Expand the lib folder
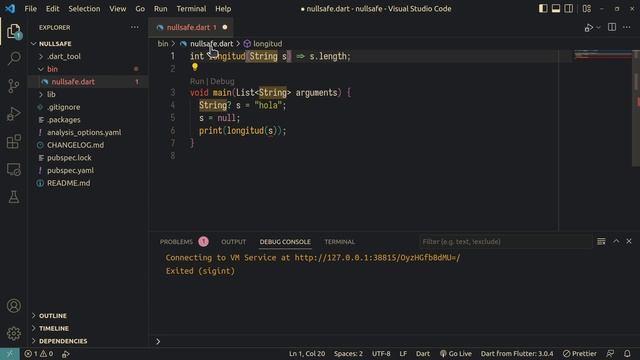Viewport: 640px width, 360px height. tap(41, 94)
